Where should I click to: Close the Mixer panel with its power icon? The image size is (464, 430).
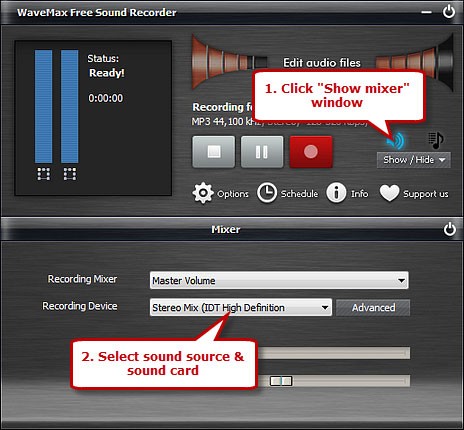pos(450,229)
